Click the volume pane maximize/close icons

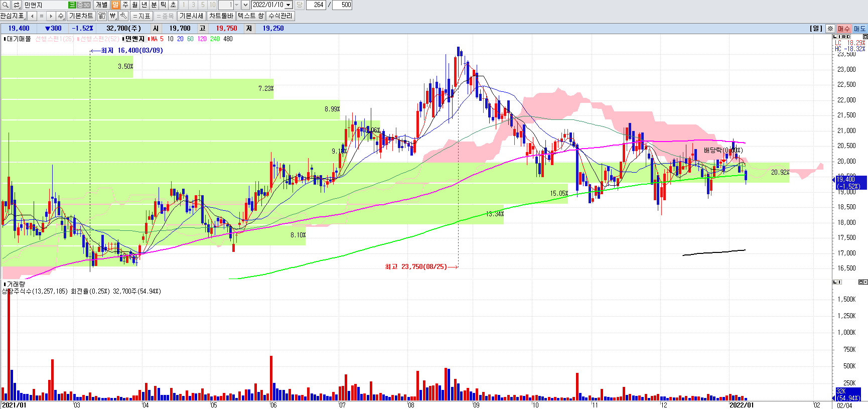863,282
